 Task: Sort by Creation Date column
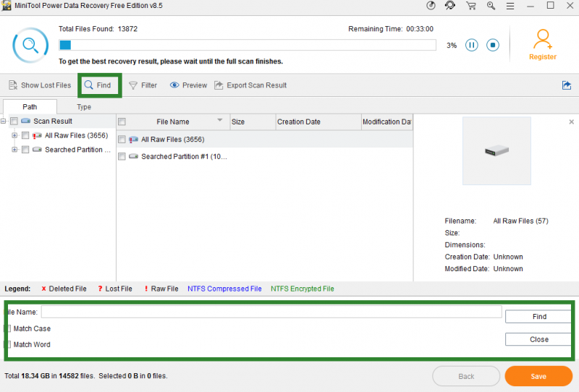pyautogui.click(x=318, y=122)
